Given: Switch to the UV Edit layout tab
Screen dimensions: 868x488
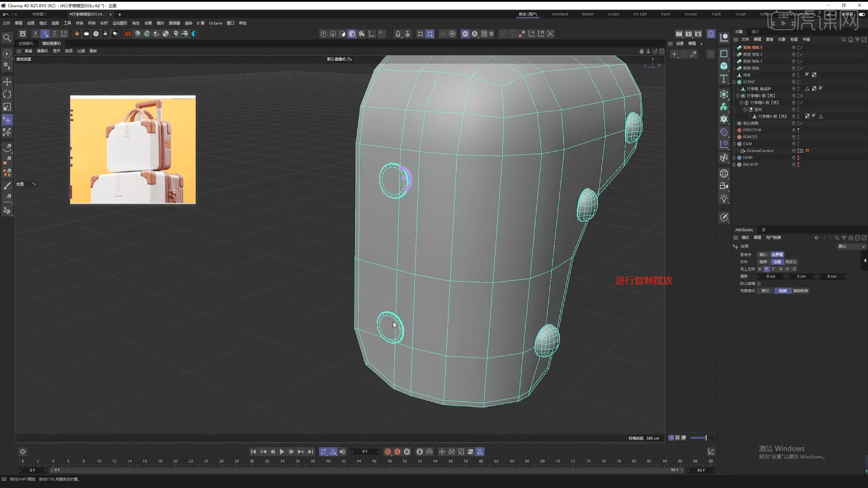Looking at the screenshot, I should (640, 14).
